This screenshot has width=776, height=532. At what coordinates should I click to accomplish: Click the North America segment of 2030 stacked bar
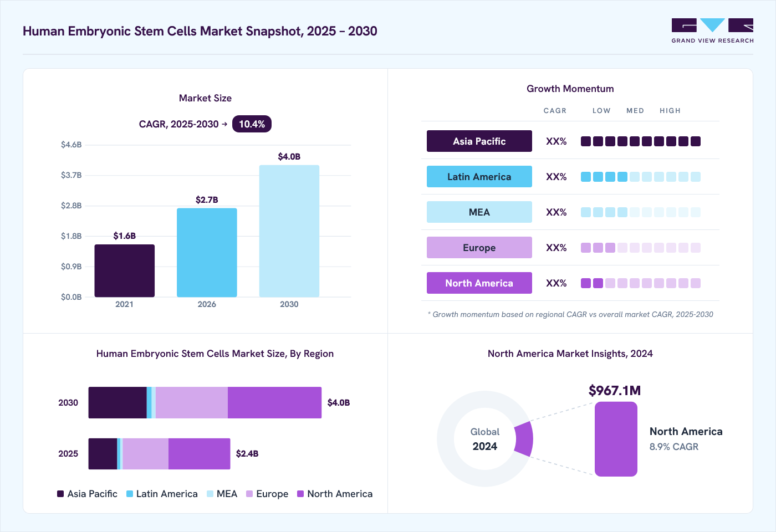pyautogui.click(x=274, y=403)
